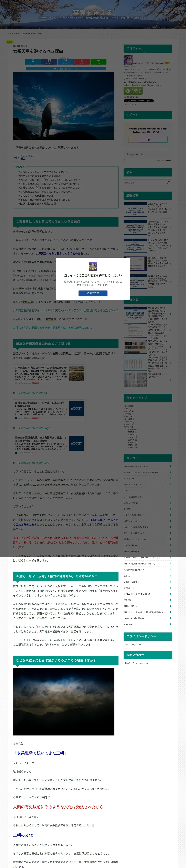
Task: Open the archive.is/pIVLu link
Action: coord(35,393)
